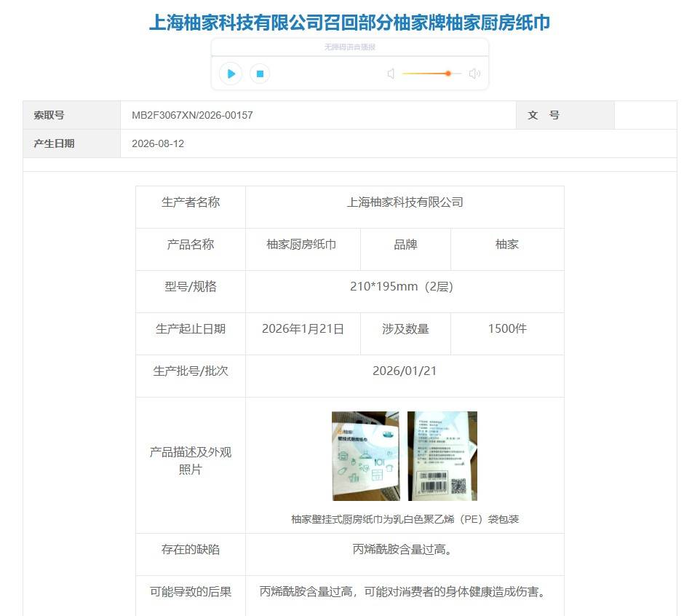The width and height of the screenshot is (700, 616).
Task: Click the high volume speaker icon
Action: tap(474, 74)
